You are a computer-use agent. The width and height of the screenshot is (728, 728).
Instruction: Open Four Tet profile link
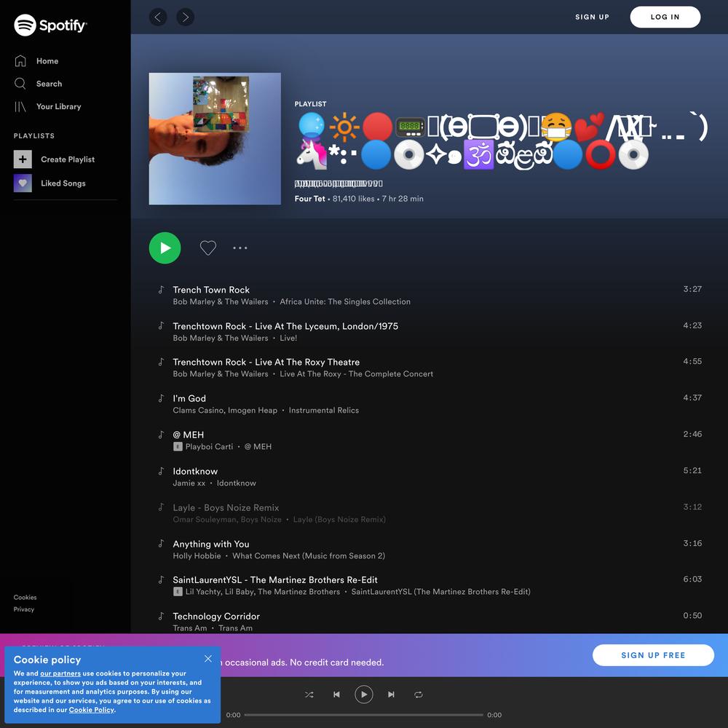[309, 199]
